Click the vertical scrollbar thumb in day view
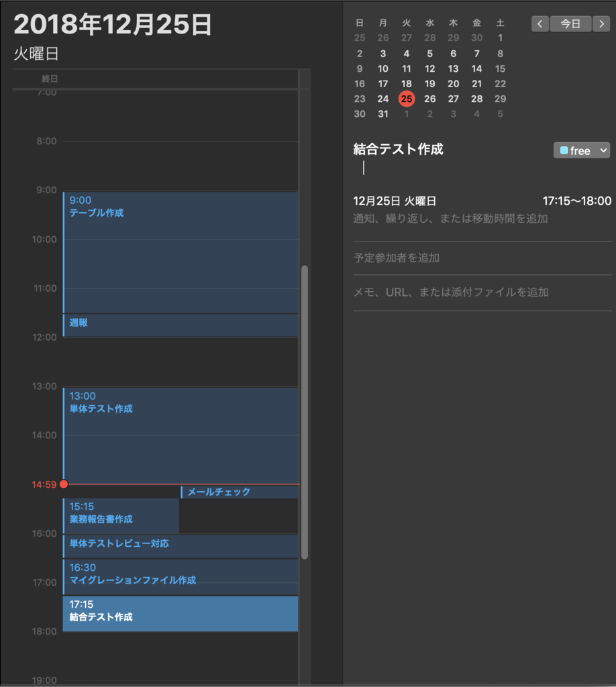This screenshot has width=616, height=687. [x=305, y=412]
